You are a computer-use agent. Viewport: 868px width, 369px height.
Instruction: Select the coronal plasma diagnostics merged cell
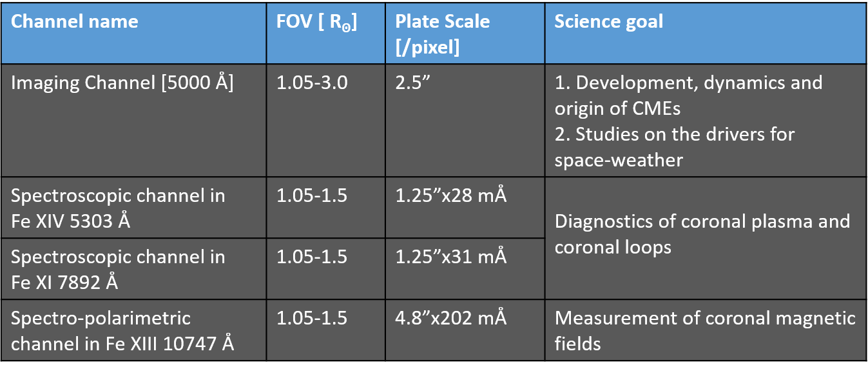[706, 238]
